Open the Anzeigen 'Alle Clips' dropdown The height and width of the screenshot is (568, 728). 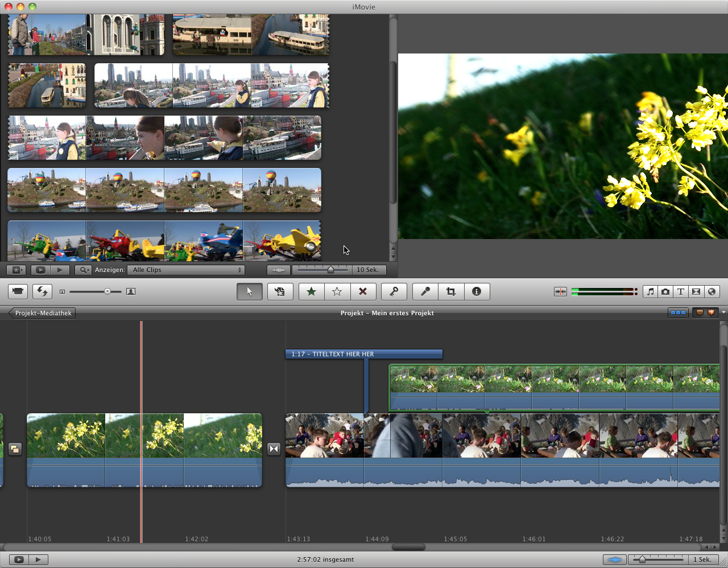click(x=186, y=270)
